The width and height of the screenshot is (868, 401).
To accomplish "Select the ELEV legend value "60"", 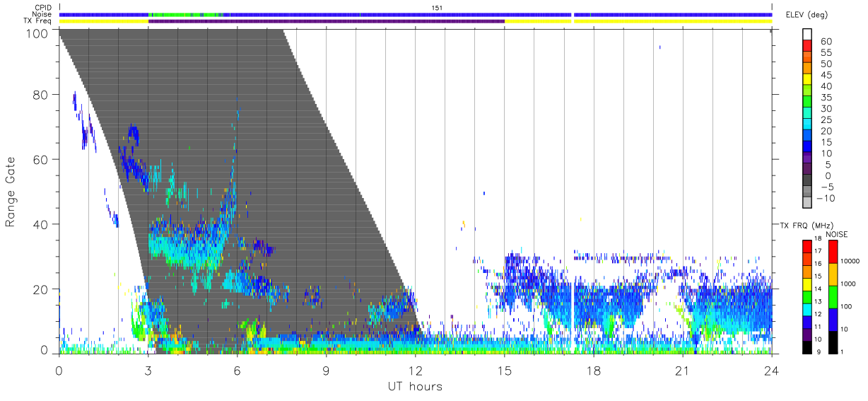I will pyautogui.click(x=826, y=41).
